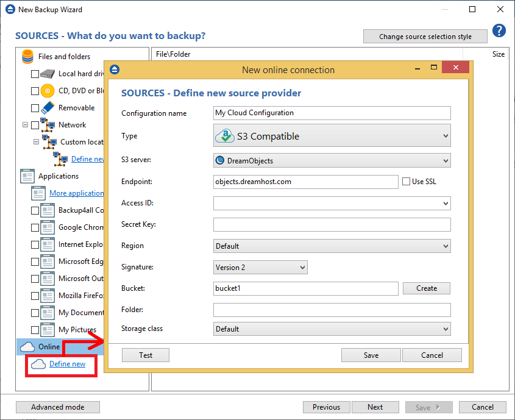Open the Region dropdown
The image size is (515, 420).
tap(332, 246)
